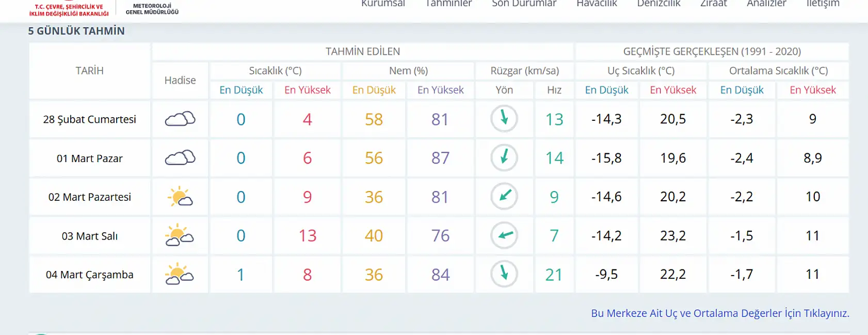Click the partly sunny icon for 02 Mart Pazartesi

tap(180, 197)
